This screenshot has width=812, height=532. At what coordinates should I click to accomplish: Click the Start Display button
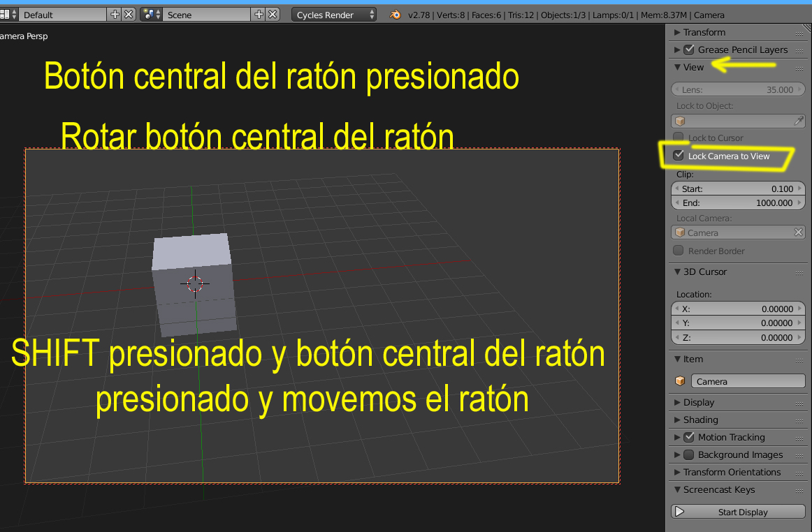[x=738, y=512]
